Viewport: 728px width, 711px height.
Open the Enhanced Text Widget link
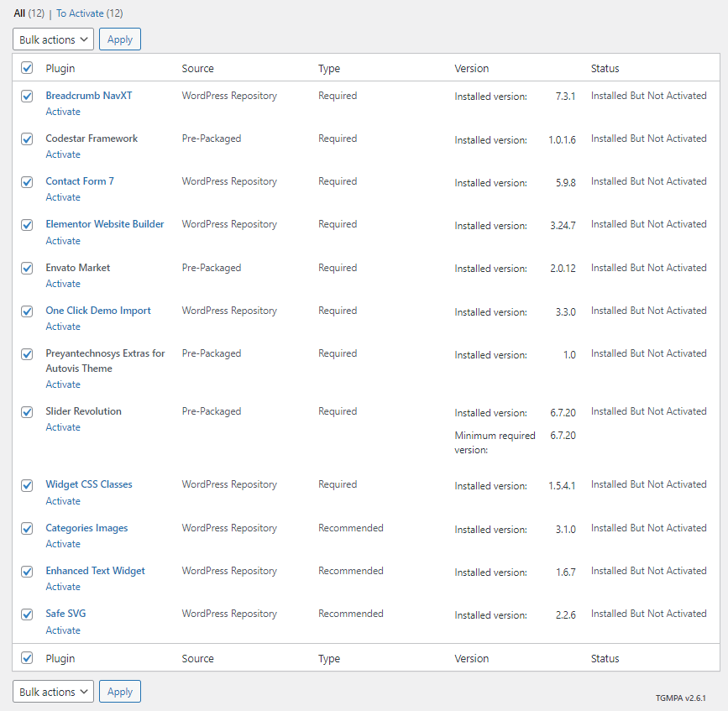(x=95, y=571)
